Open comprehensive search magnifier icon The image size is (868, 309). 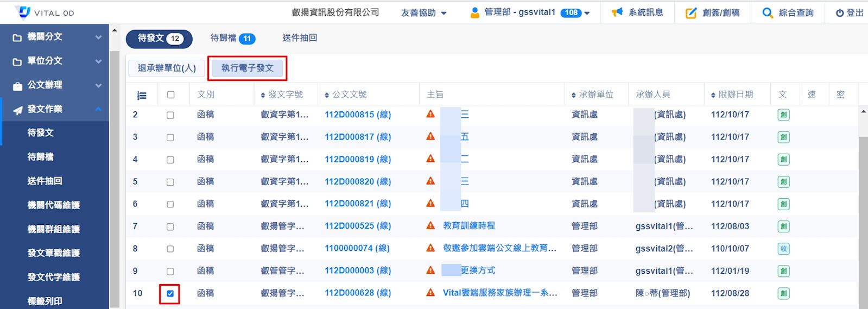pyautogui.click(x=767, y=12)
